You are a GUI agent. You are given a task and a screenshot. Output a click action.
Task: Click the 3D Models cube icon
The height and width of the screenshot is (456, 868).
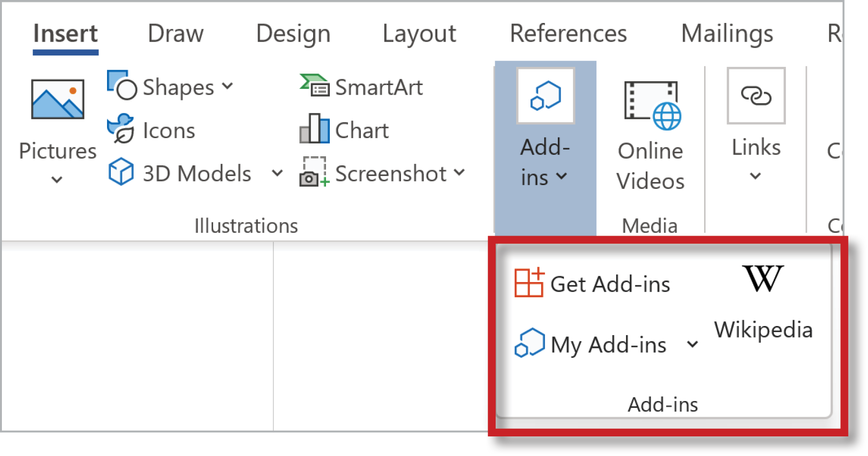(121, 172)
